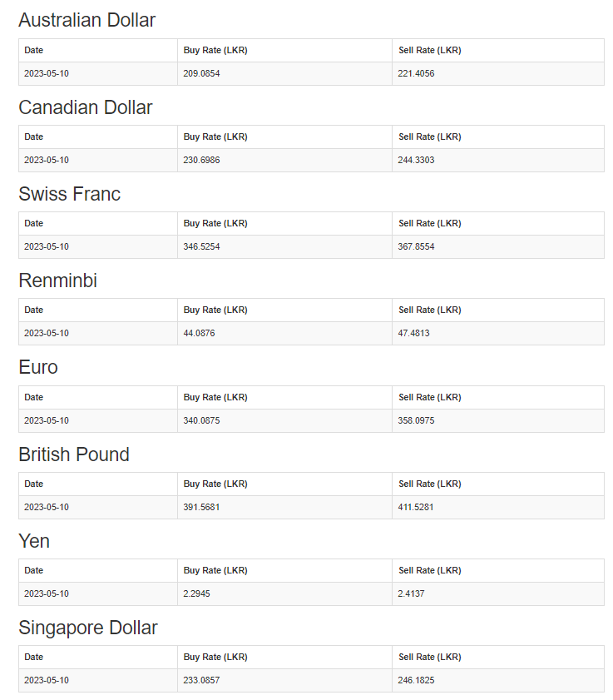
Task: Click the Singapore Dollar heading
Action: (x=88, y=628)
